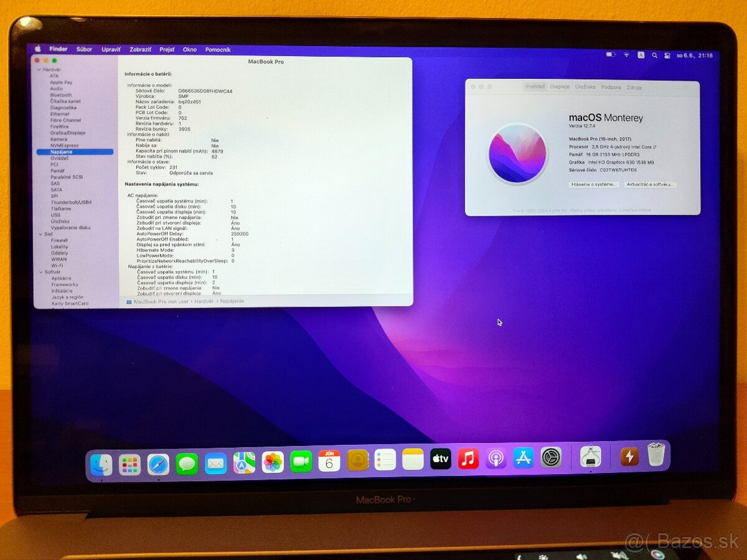
Task: Launch Safari from the Dock
Action: tap(158, 464)
